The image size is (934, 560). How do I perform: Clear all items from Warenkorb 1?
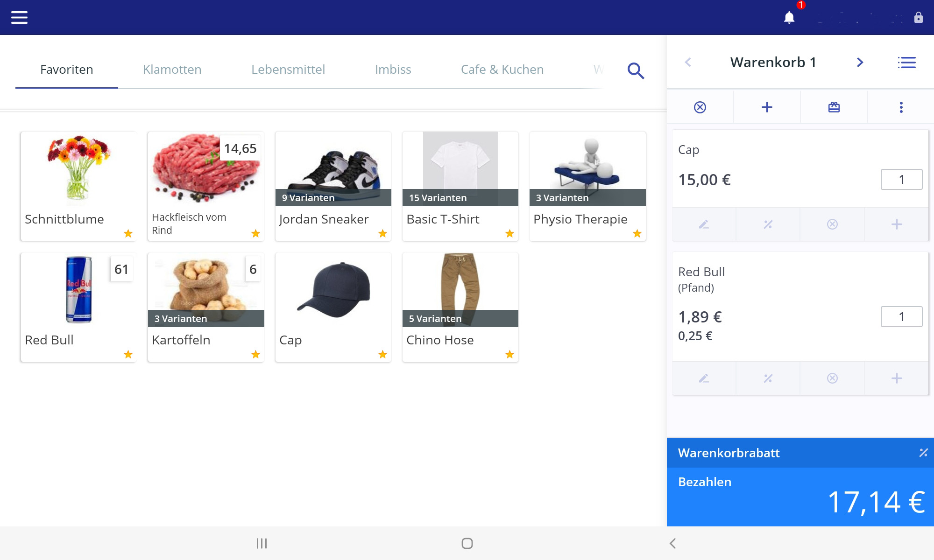pos(700,107)
